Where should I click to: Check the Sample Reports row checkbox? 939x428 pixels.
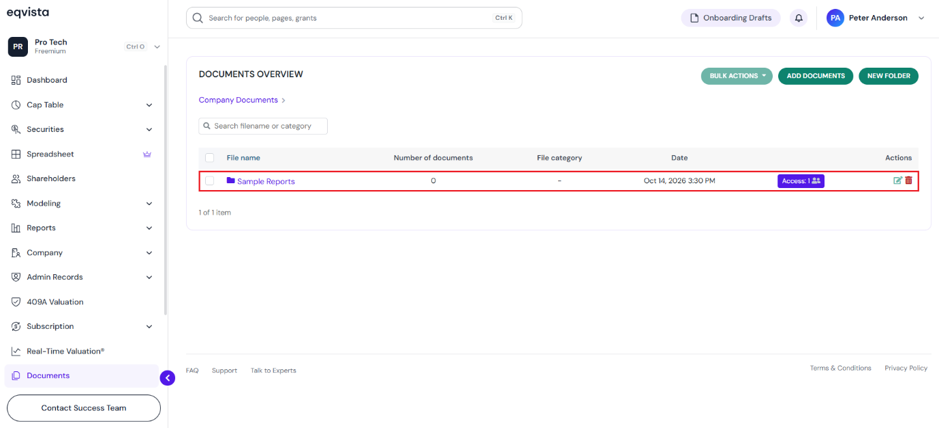[x=210, y=180]
